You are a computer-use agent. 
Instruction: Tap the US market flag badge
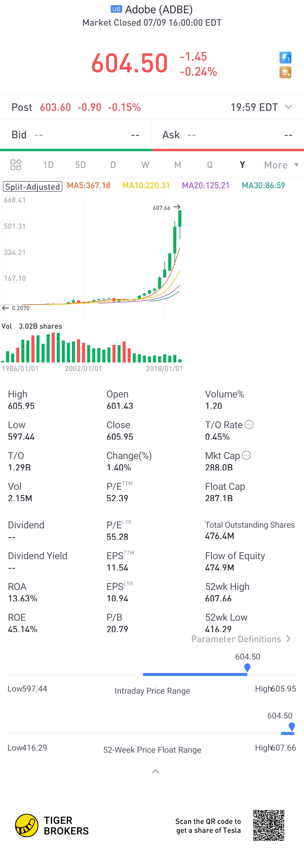point(116,9)
